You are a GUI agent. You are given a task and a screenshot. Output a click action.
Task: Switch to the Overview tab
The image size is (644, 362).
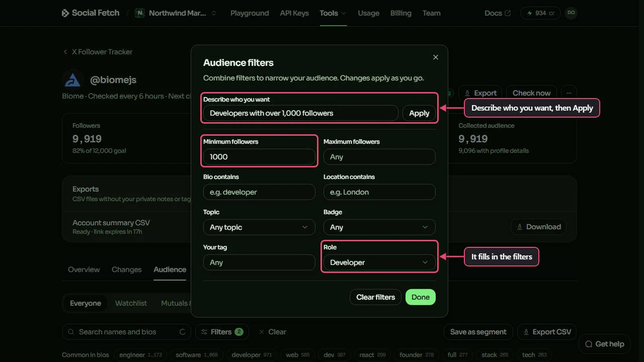click(x=84, y=269)
